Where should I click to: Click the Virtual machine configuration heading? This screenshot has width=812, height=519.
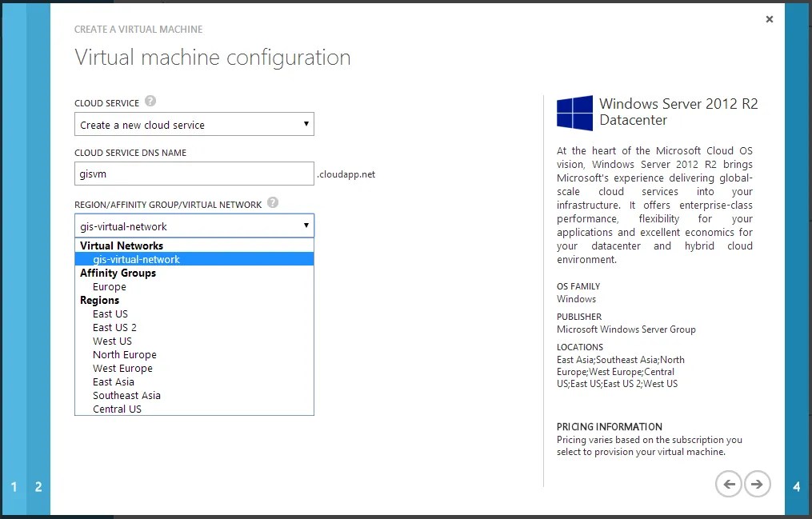213,57
